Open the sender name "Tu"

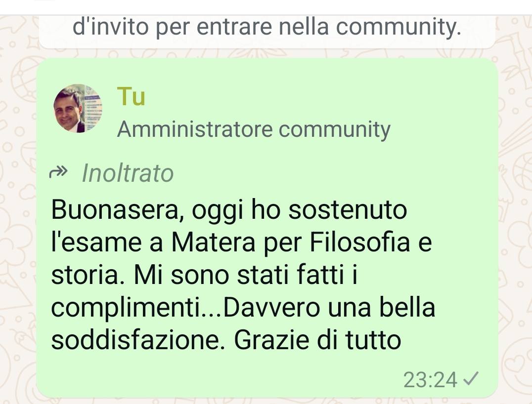coord(131,97)
